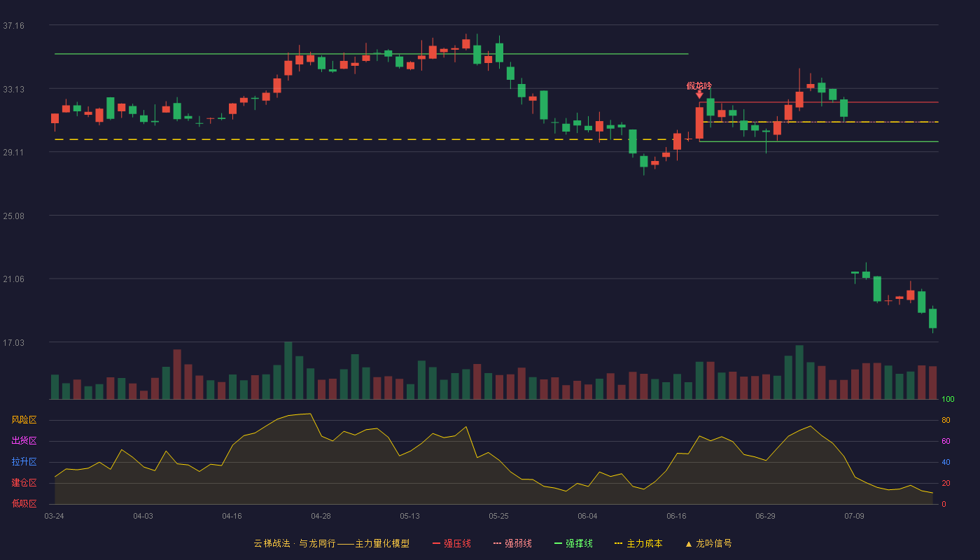Click the 03-24 date label
Viewport: 980px width, 560px height.
pos(54,516)
